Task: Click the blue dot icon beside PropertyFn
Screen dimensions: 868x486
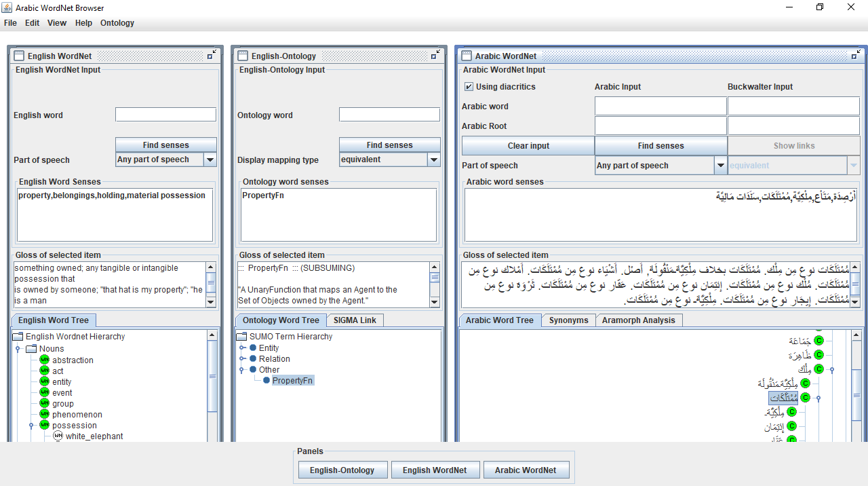Action: click(x=267, y=380)
